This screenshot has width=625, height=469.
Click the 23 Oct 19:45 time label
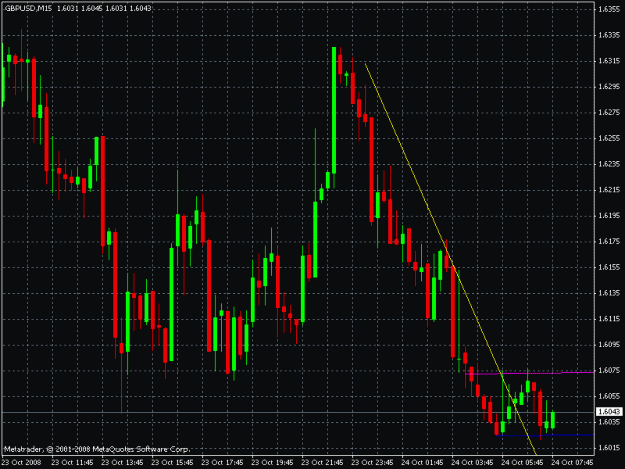[272, 462]
